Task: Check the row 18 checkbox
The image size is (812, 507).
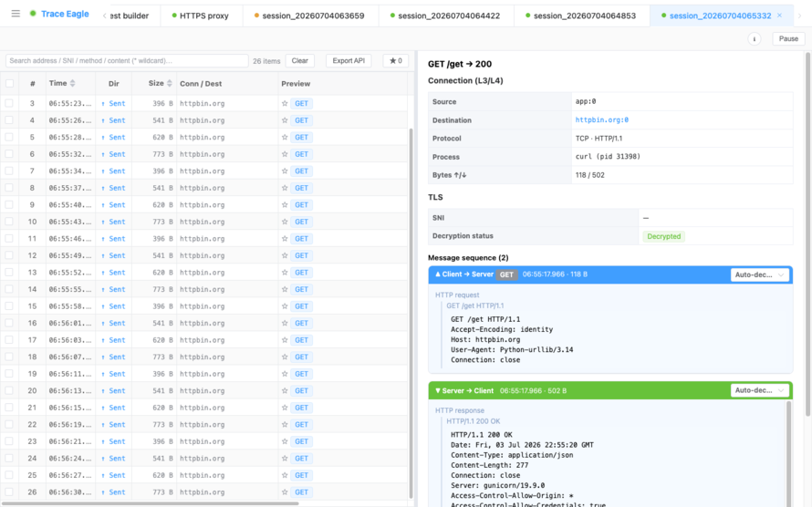Action: (9, 357)
